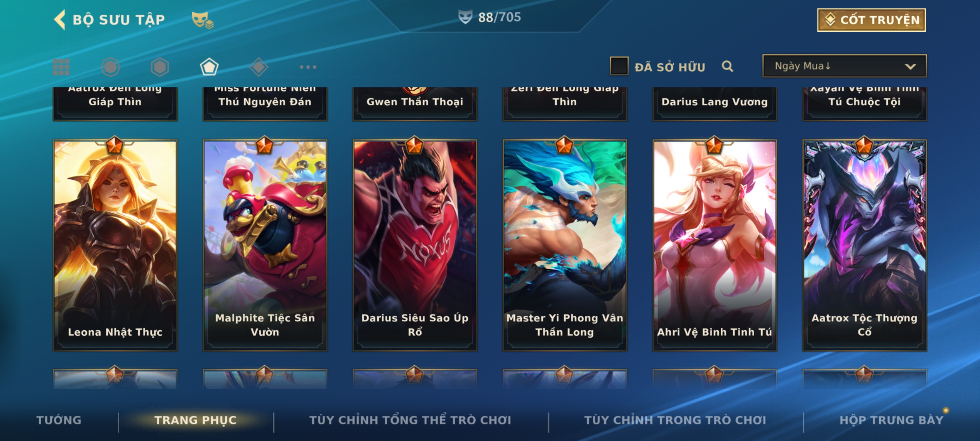Select the hexagon rarity filter icon
Image resolution: width=980 pixels, height=441 pixels.
(160, 67)
